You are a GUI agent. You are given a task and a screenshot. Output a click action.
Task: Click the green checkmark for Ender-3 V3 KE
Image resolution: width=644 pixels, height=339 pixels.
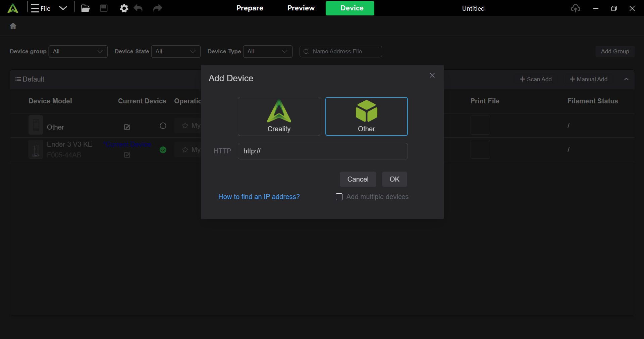(x=163, y=150)
